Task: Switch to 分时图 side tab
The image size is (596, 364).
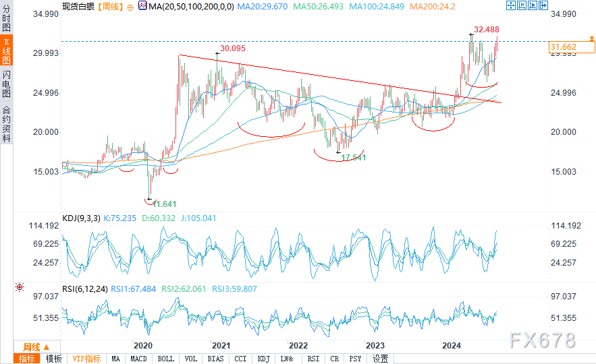Action: coord(7,18)
